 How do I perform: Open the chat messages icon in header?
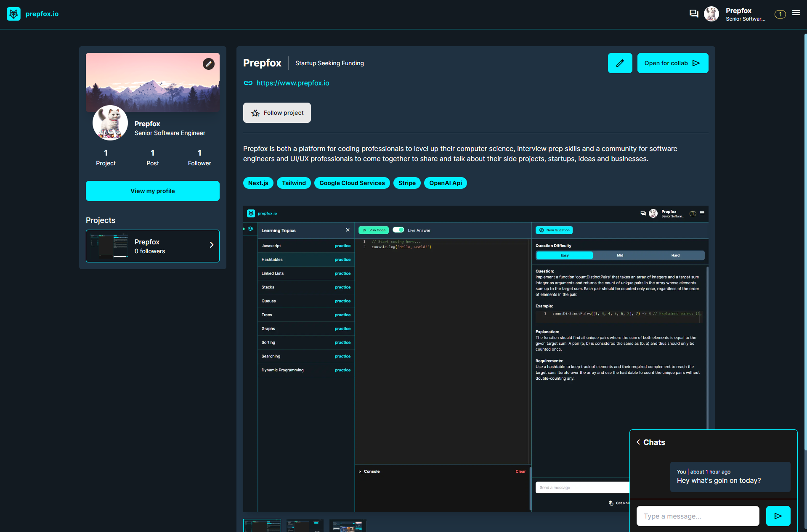coord(694,14)
